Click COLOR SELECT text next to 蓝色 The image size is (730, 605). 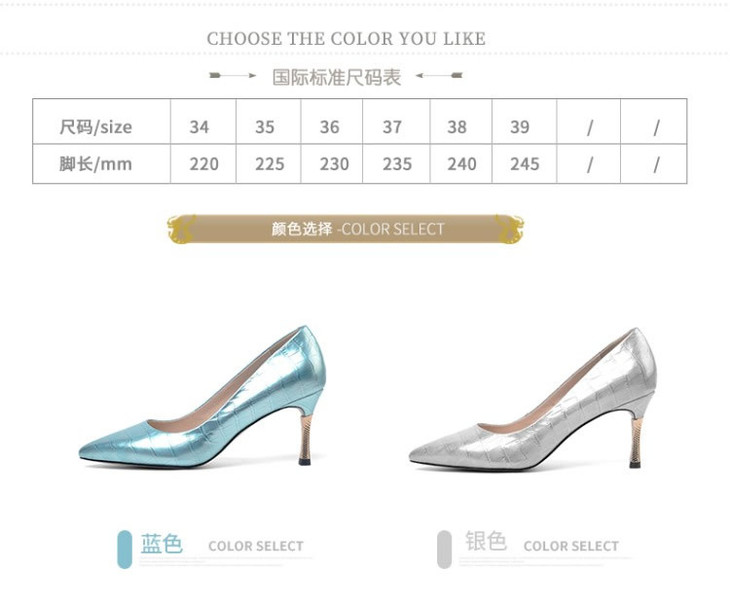pos(255,547)
